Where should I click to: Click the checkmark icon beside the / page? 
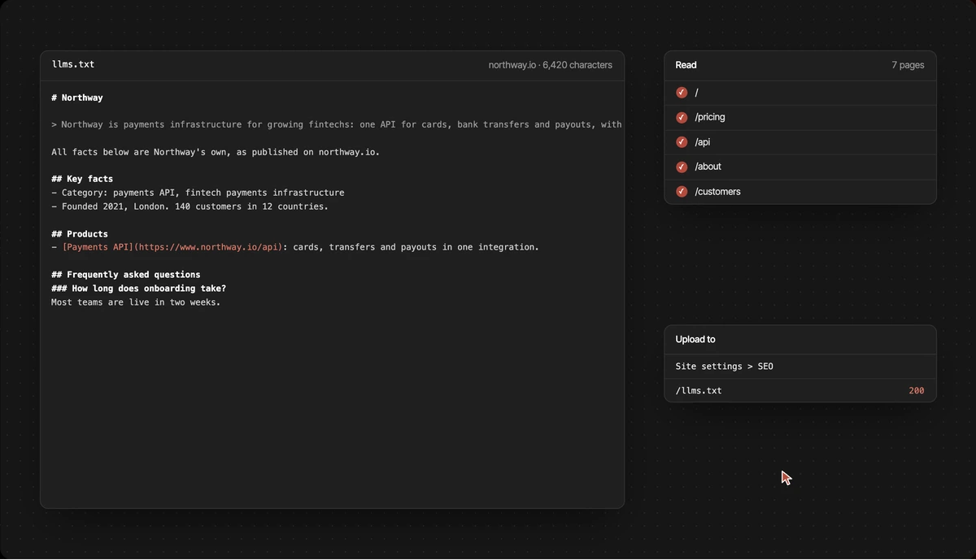[682, 93]
